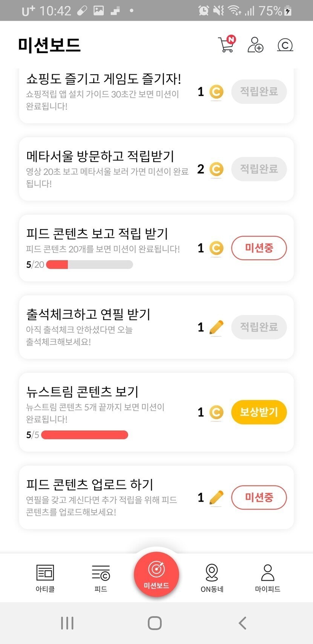Tap 적립완료 for 출석체크하고 연필 받기

coord(259,327)
